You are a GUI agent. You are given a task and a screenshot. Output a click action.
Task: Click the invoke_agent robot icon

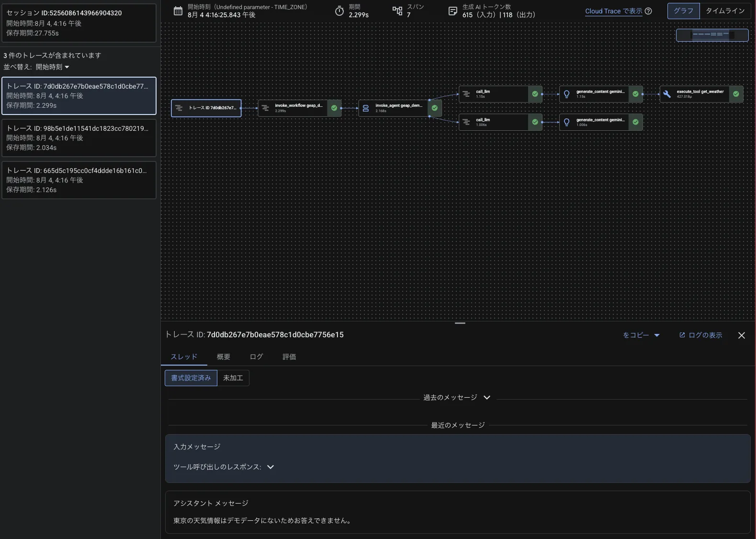tap(366, 108)
